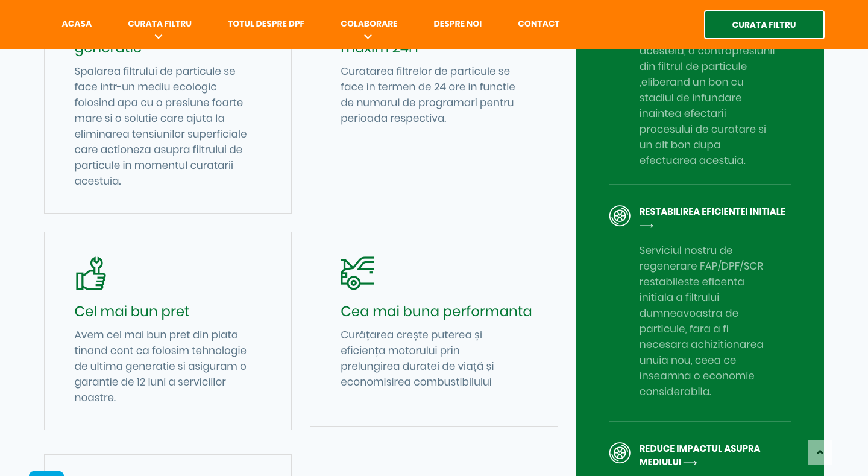Click the green Curata Filtru button
Image resolution: width=868 pixels, height=476 pixels.
tap(764, 25)
